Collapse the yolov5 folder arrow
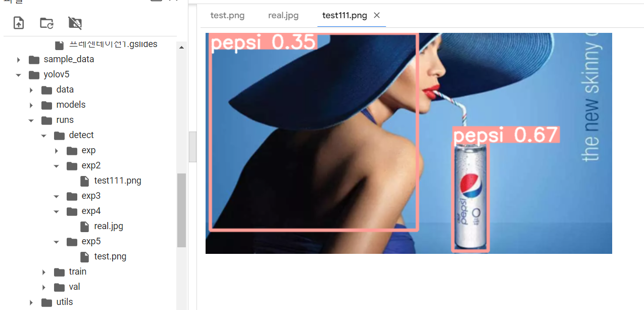 click(x=19, y=75)
